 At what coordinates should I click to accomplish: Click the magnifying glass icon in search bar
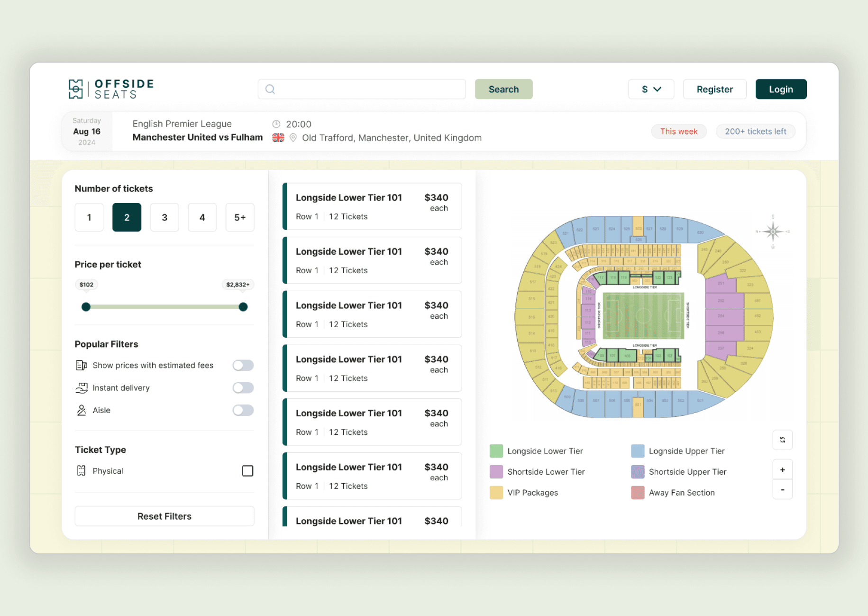point(270,89)
